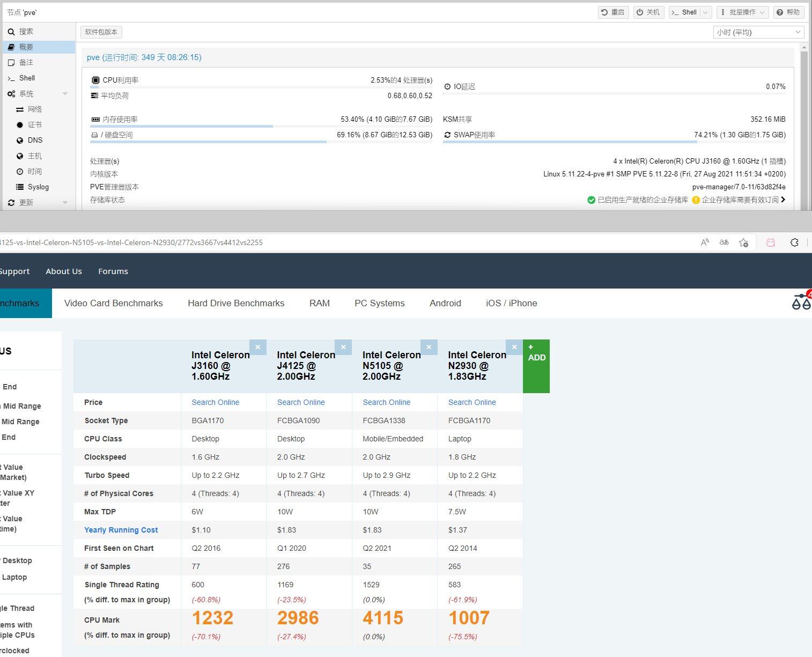The image size is (812, 657).
Task: Select the 概要 summary item
Action: click(39, 47)
